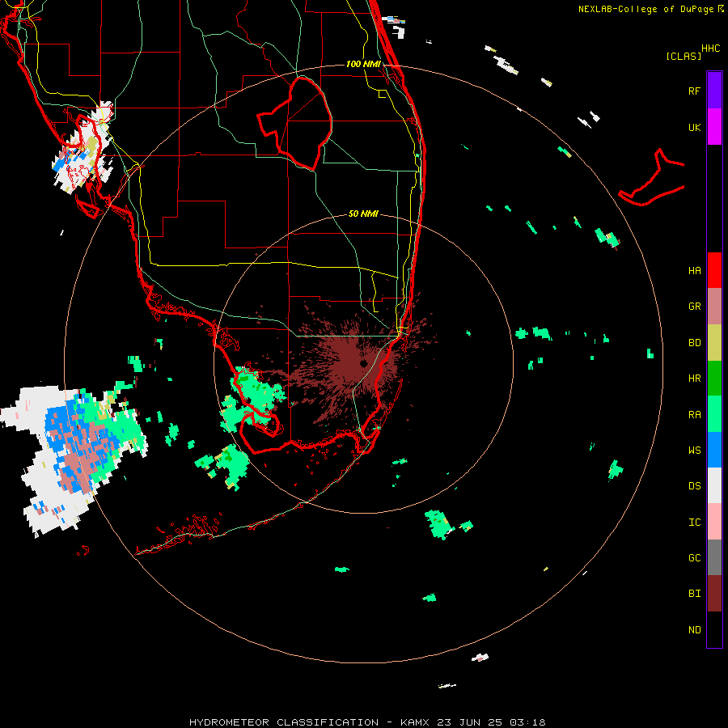The height and width of the screenshot is (728, 728).
Task: Click the HA legend label
Action: pos(694,271)
